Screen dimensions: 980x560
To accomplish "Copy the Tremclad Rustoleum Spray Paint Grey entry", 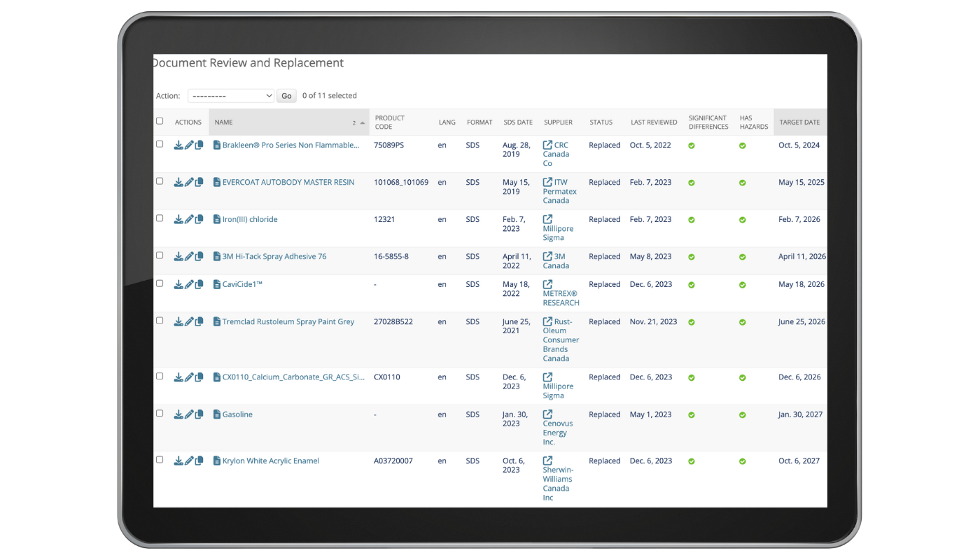I will tap(199, 321).
